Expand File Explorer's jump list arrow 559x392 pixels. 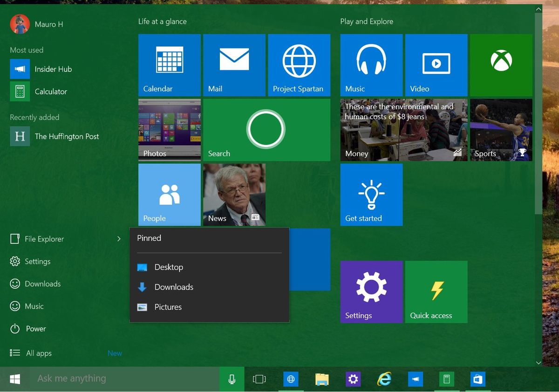[x=118, y=238]
